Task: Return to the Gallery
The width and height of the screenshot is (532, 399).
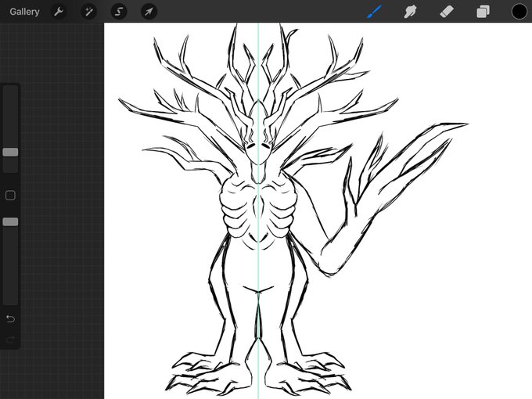Action: (24, 12)
